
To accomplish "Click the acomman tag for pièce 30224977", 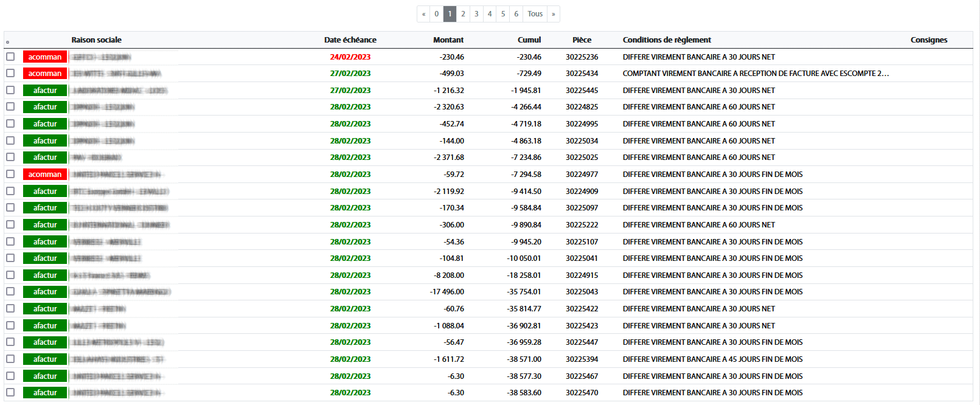I will point(45,175).
